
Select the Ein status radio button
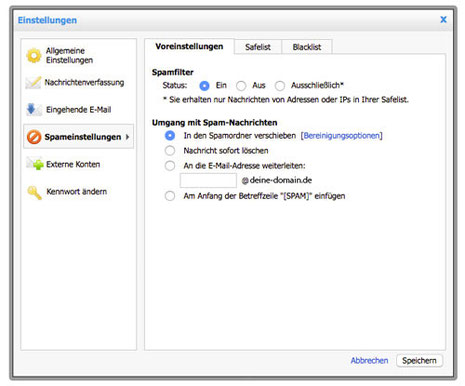tap(204, 86)
